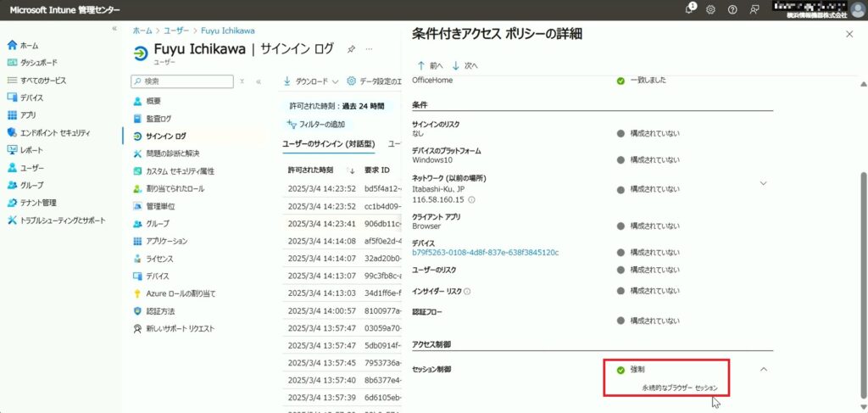The height and width of the screenshot is (413, 868).
Task: Click the user account avatar
Action: [858, 10]
